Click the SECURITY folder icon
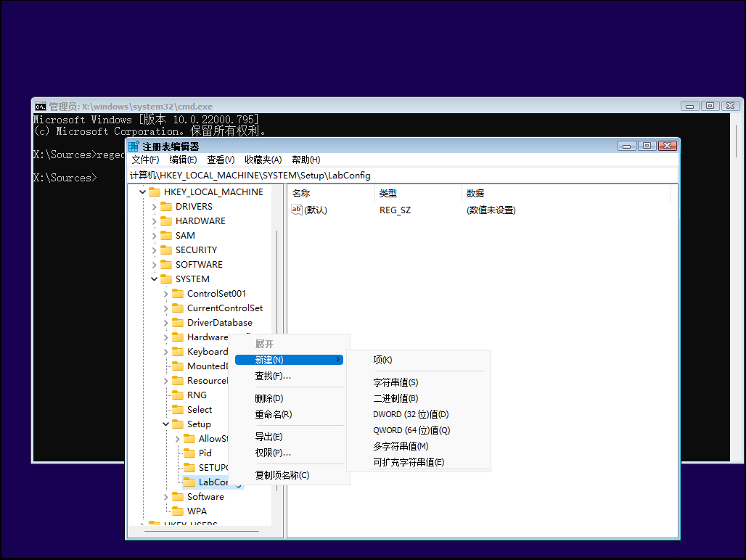The height and width of the screenshot is (560, 746). (x=166, y=250)
